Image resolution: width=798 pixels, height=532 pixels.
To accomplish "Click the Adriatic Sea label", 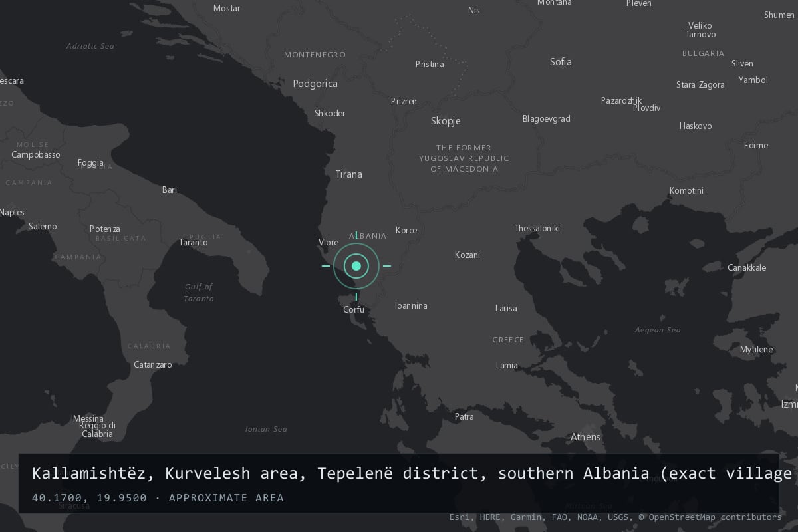I will tap(90, 47).
